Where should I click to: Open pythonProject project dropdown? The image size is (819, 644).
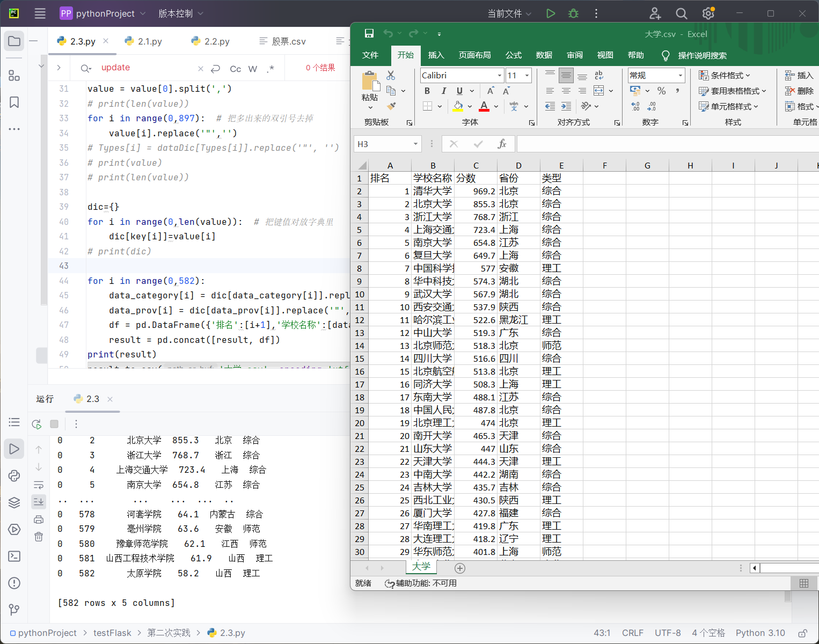(103, 13)
